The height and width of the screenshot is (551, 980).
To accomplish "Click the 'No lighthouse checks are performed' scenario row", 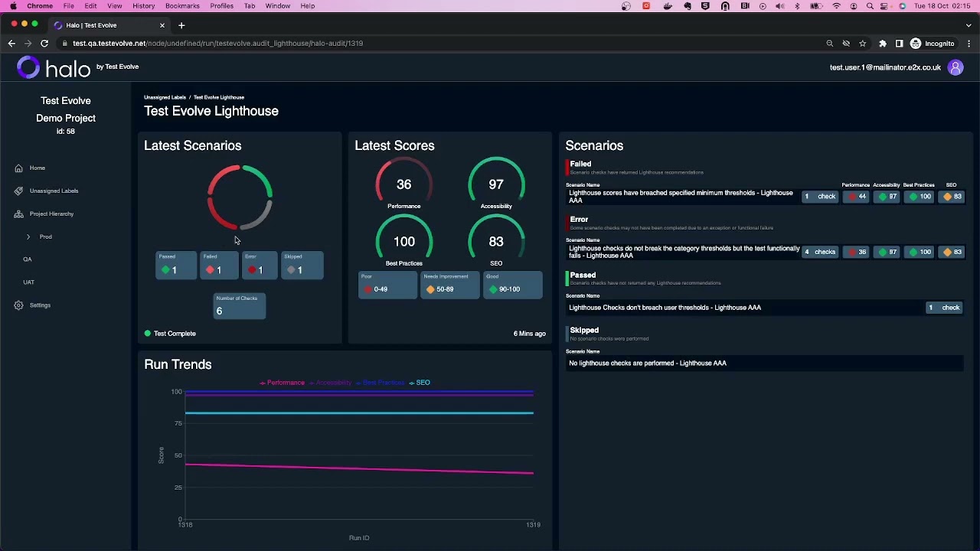I will coord(766,364).
